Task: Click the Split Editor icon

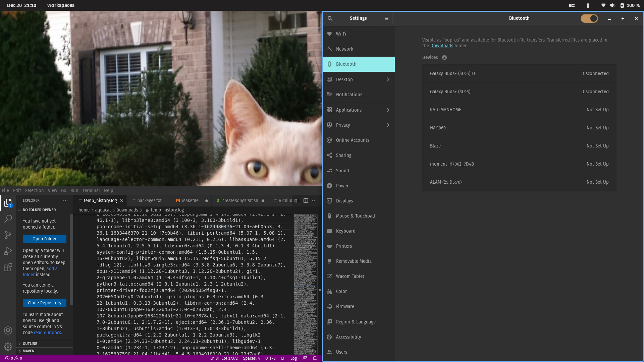Action: click(x=306, y=200)
